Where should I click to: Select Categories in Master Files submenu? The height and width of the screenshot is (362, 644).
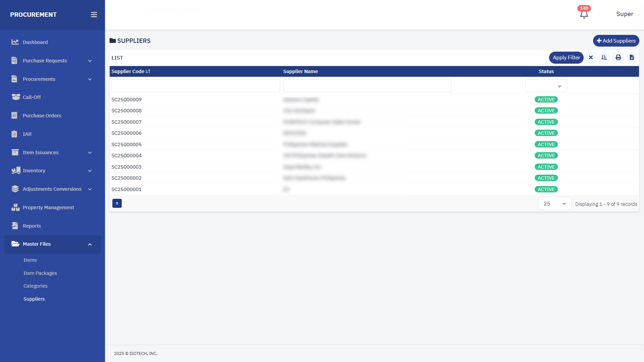[x=36, y=286]
